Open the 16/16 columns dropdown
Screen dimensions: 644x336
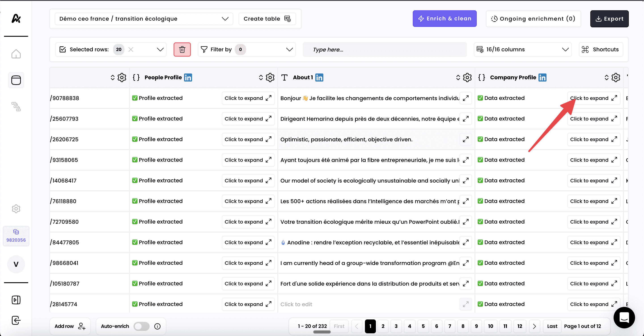[x=523, y=49]
